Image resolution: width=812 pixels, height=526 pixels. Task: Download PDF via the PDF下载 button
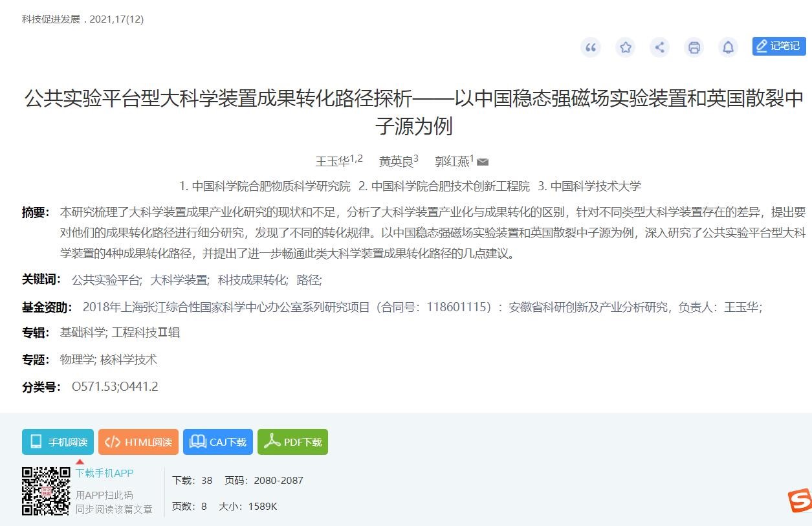tap(292, 442)
